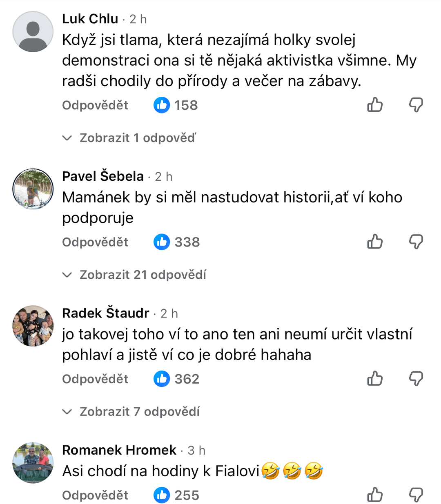Open Romanek Hromek's name link
Viewport: 441px width, 504px height.
pos(119,450)
